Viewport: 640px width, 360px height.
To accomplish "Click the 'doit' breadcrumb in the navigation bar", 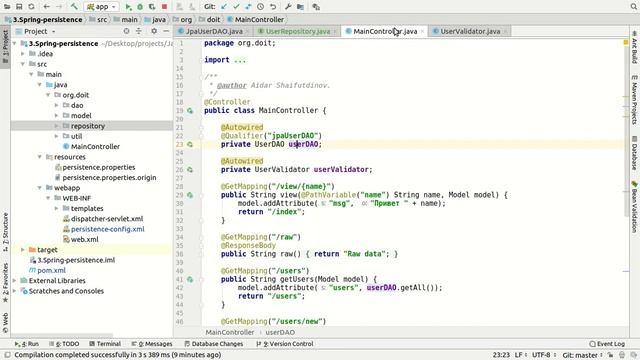I will pyautogui.click(x=209, y=20).
